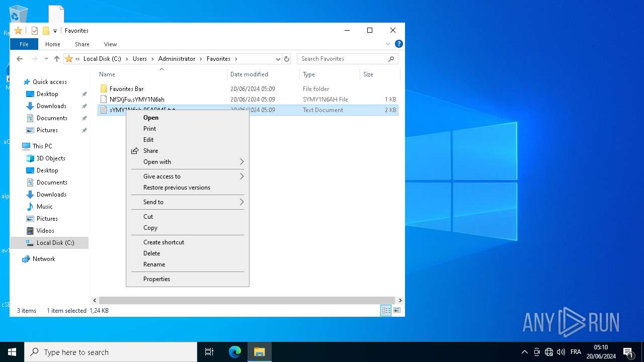Click the New folder quick access toolbar icon
The height and width of the screenshot is (362, 644).
click(x=46, y=31)
